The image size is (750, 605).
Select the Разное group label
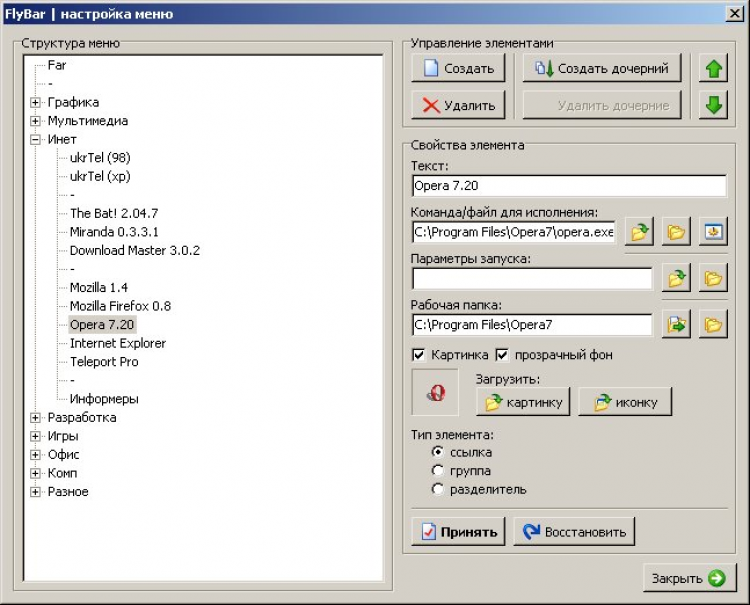click(x=68, y=492)
